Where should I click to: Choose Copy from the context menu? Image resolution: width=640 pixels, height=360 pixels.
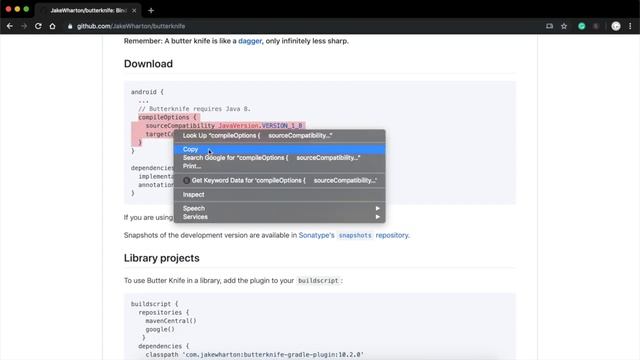coord(280,149)
